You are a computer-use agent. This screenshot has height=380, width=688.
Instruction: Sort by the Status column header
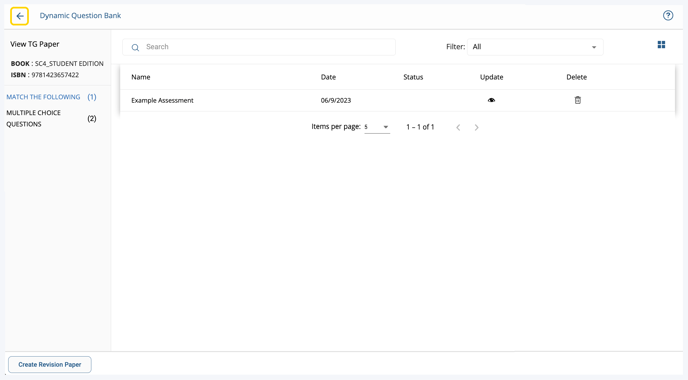413,77
